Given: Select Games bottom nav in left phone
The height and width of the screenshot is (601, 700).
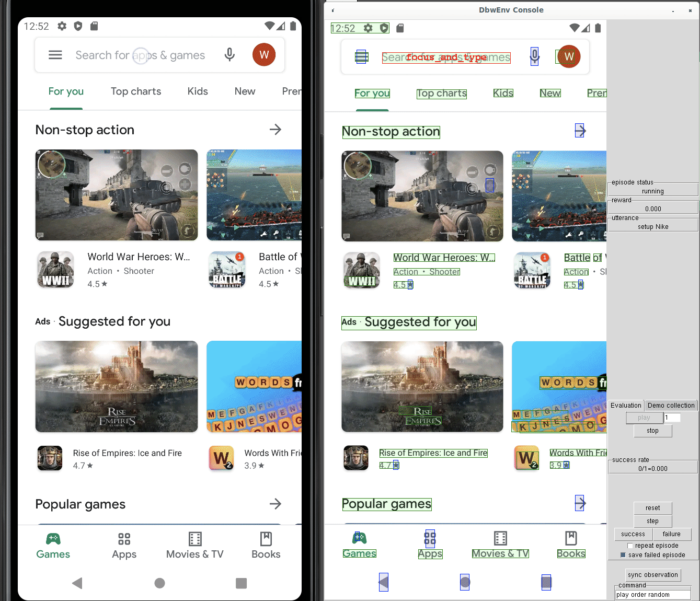Looking at the screenshot, I should coord(53,546).
